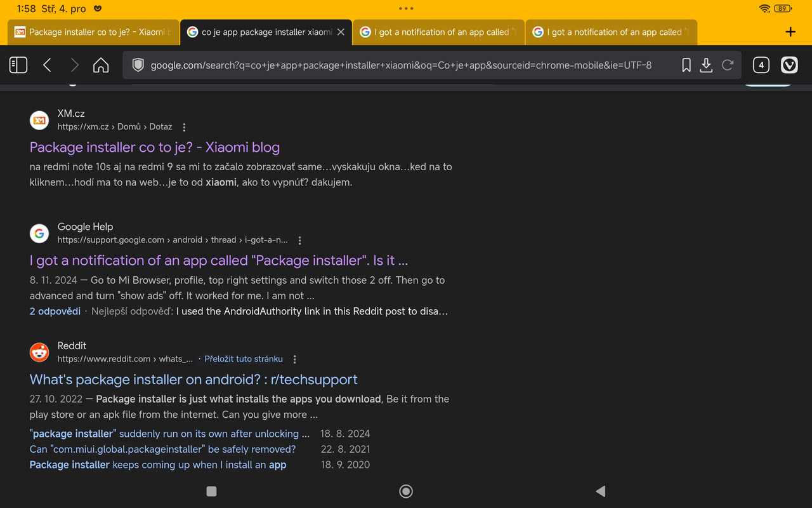Screen dimensions: 812x508
Task: Click 'Přeložit tuto stránku' translate link
Action: pos(244,359)
